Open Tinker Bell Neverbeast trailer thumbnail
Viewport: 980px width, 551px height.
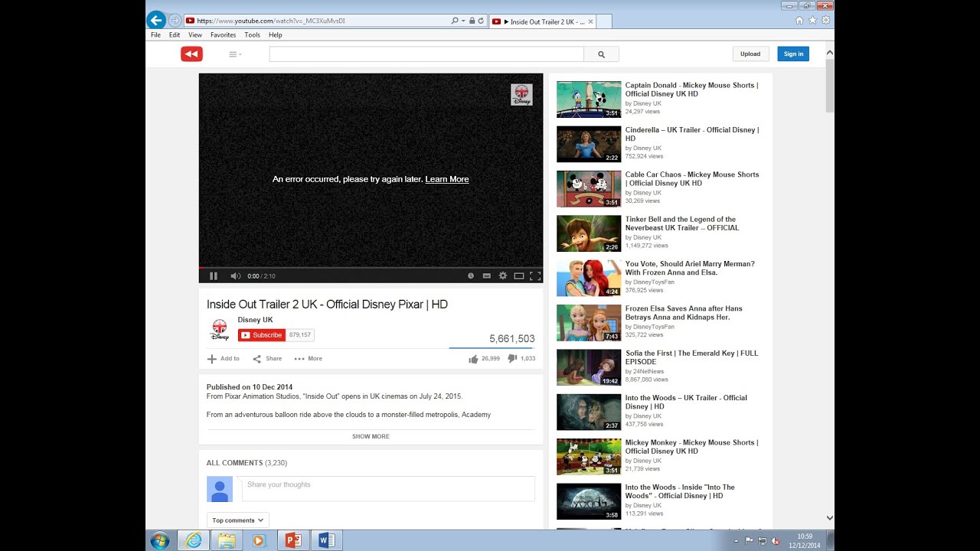tap(589, 233)
